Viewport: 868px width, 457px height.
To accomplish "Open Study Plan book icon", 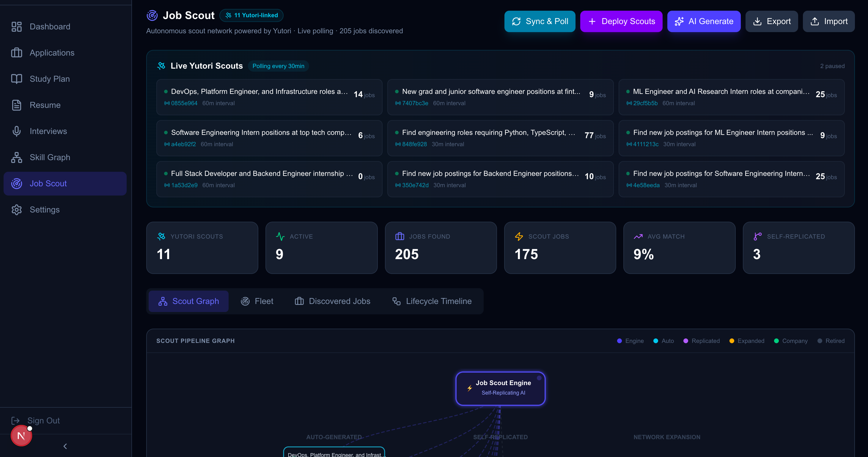I will [16, 79].
